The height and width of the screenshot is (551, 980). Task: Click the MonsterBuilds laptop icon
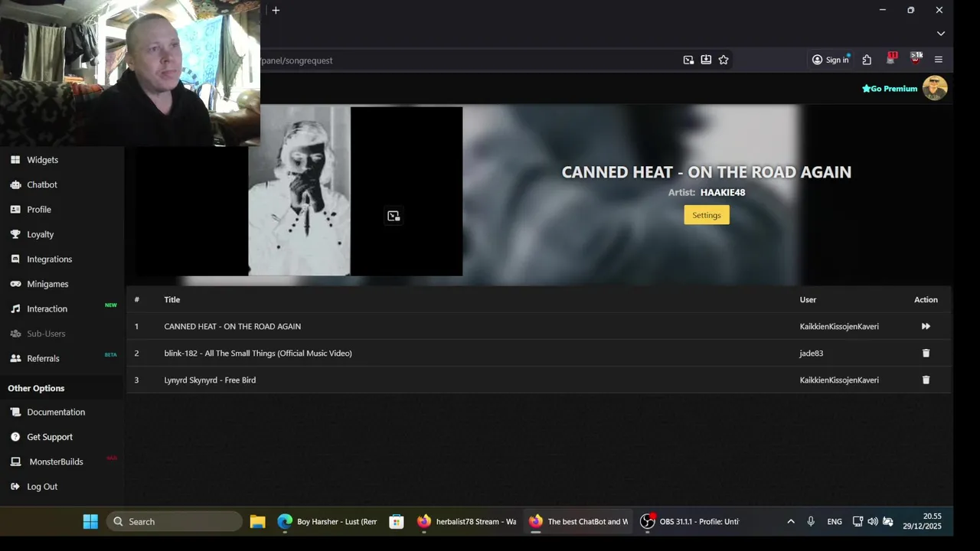coord(15,461)
